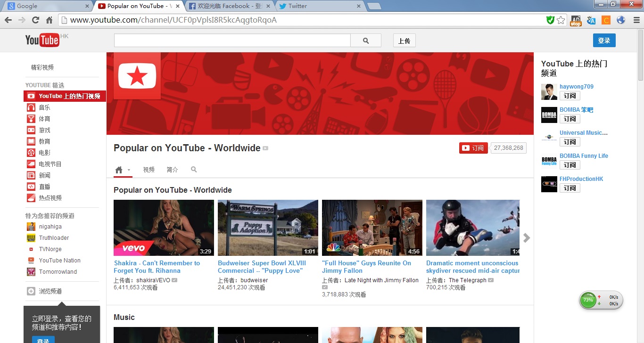Click right chevron to reveal more videos

[x=526, y=238]
